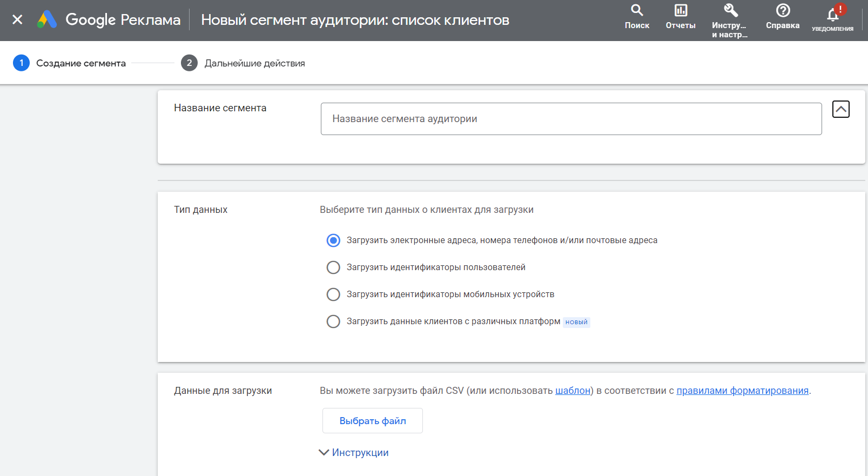Screen dimensions: 868x476
Task: Select upload mobile device IDs option
Action: tap(333, 294)
